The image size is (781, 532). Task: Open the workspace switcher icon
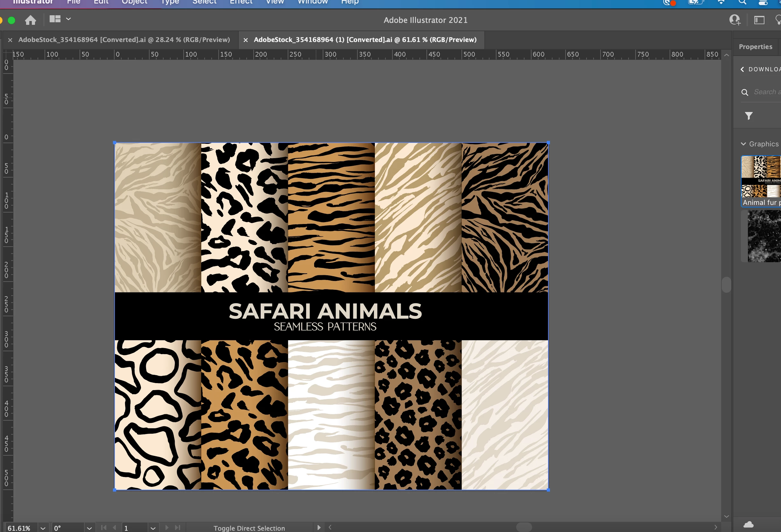759,20
